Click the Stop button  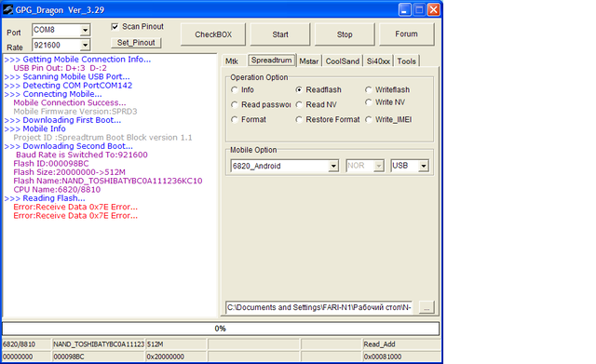[x=345, y=34]
